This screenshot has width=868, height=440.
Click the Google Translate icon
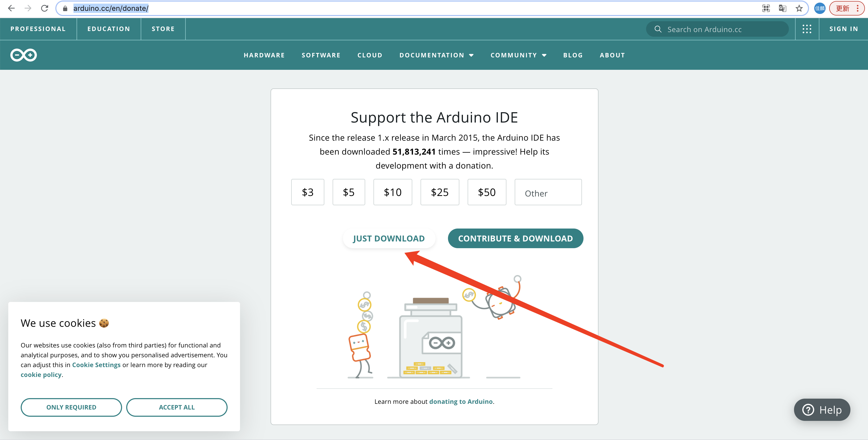[782, 9]
